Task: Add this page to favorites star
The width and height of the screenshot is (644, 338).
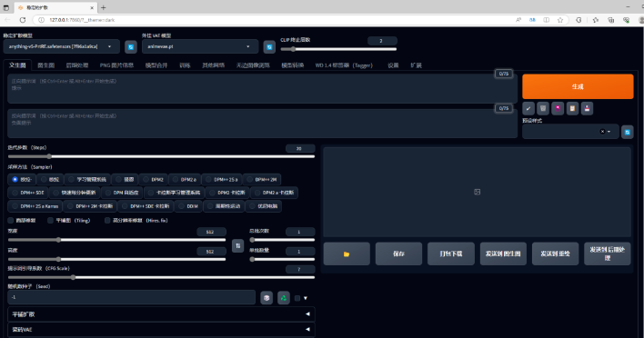Action: (x=560, y=20)
